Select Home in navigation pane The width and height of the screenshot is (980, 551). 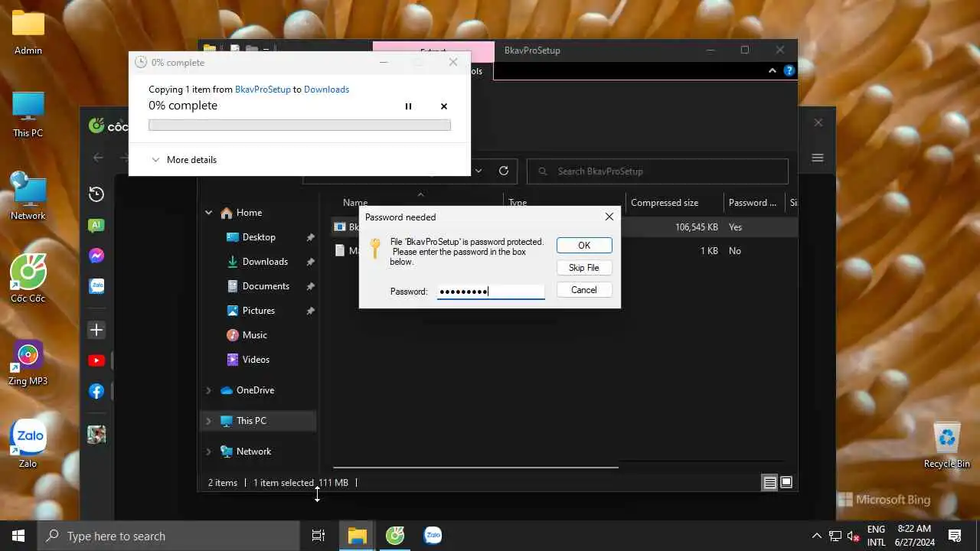pos(249,213)
